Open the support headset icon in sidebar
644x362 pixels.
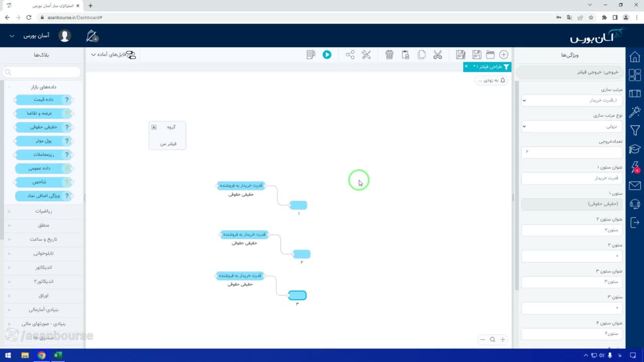[x=635, y=204]
